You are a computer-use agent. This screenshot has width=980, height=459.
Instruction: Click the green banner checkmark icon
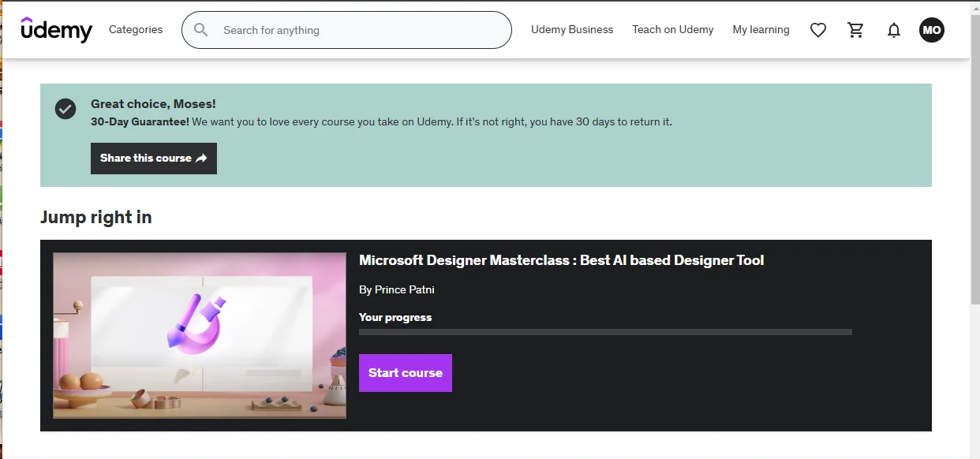pyautogui.click(x=65, y=109)
